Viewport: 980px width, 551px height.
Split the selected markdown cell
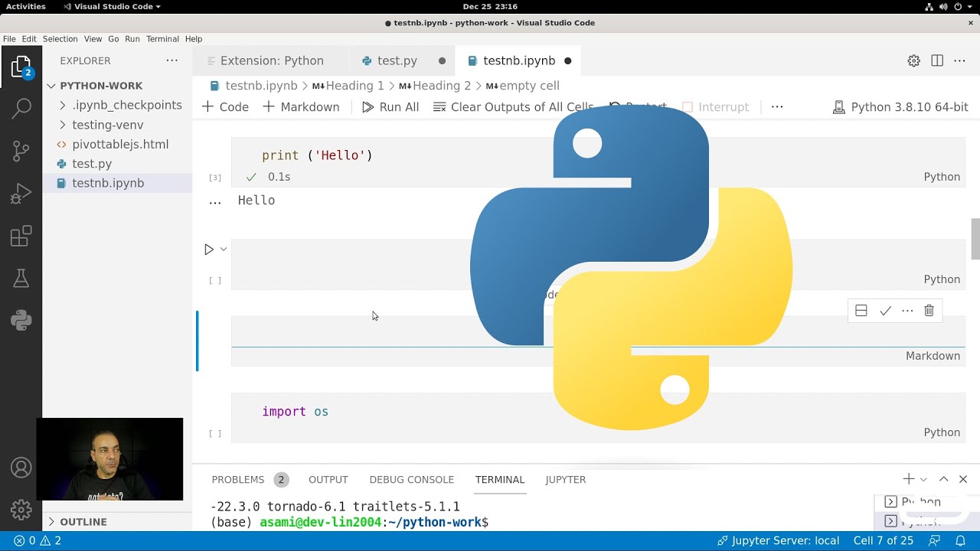tap(861, 311)
